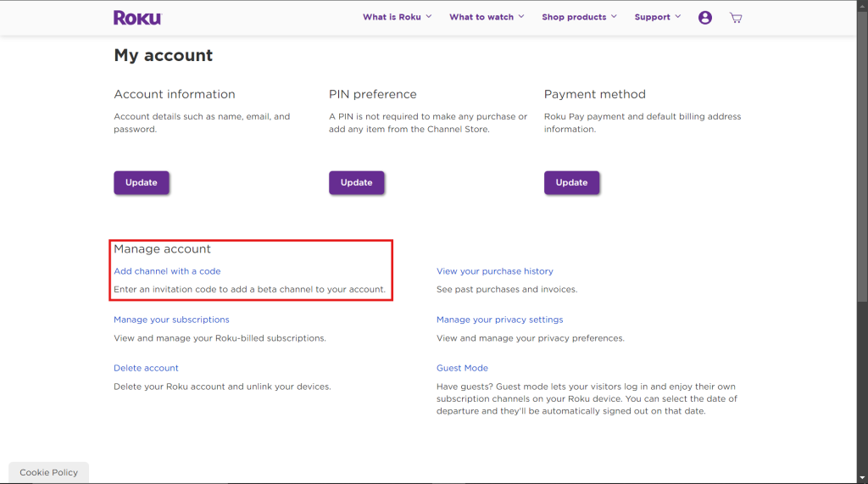Click the vertical scrollbar thumb
868x484 pixels.
pyautogui.click(x=862, y=155)
